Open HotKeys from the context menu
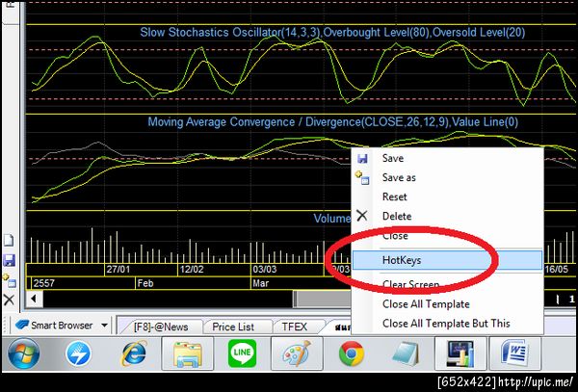 pos(448,260)
